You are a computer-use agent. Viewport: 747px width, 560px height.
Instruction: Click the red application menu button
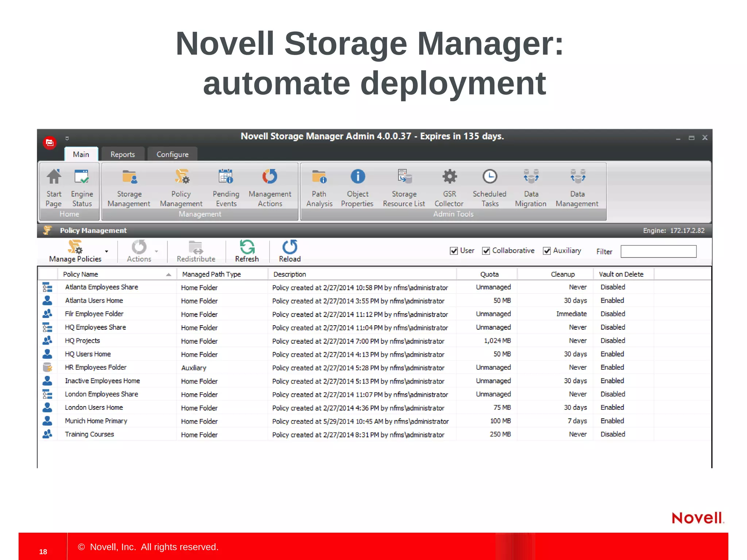pyautogui.click(x=50, y=143)
